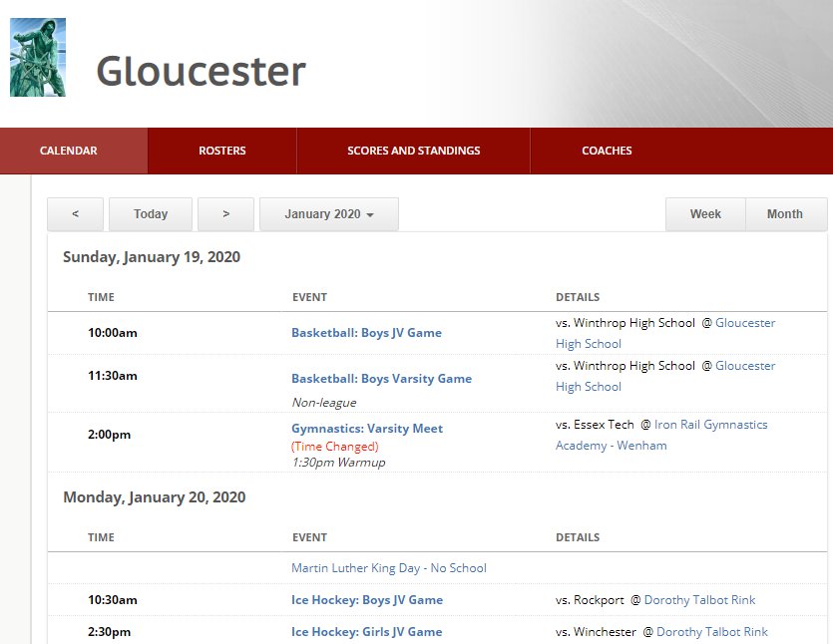This screenshot has width=833, height=644.
Task: Open the Ice Hockey Boys JV Game
Action: pos(365,599)
